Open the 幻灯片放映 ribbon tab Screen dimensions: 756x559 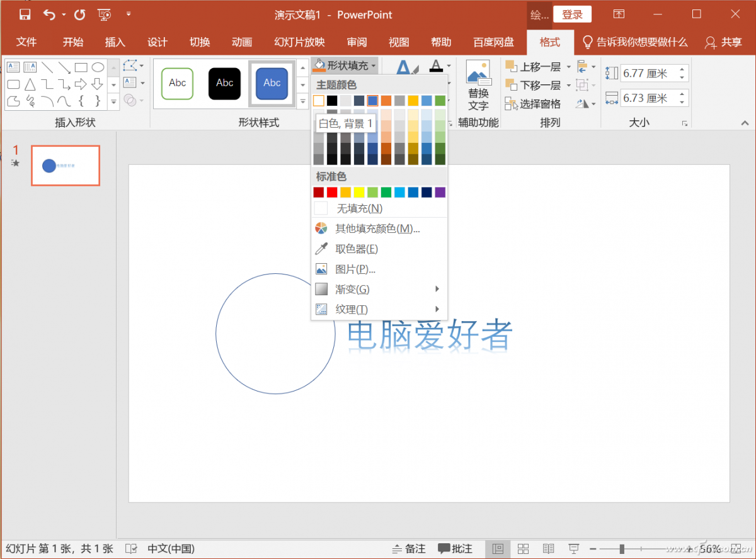[x=299, y=42]
